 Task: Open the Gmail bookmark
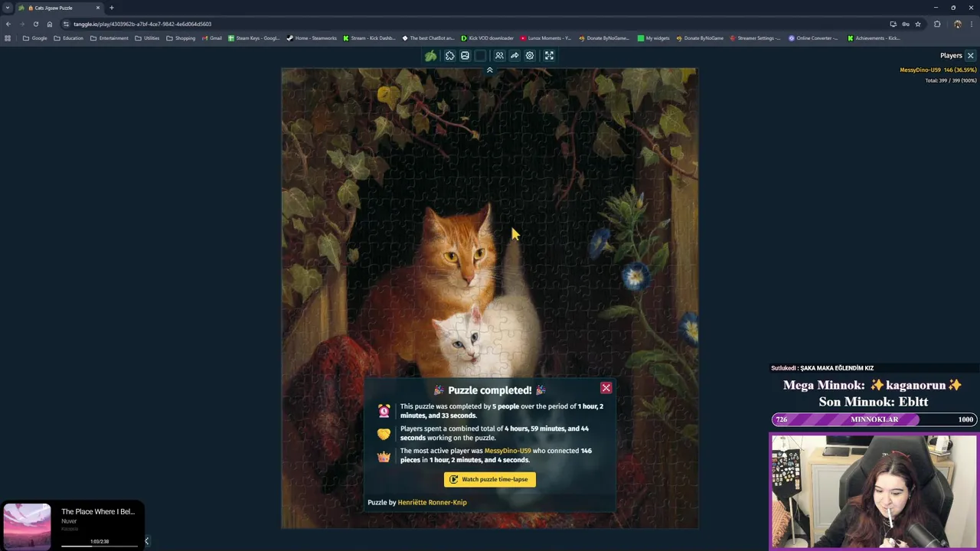(x=211, y=38)
